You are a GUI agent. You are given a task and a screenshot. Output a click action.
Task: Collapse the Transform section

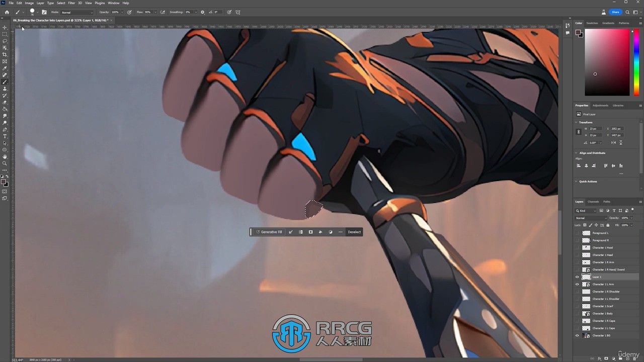pyautogui.click(x=577, y=122)
